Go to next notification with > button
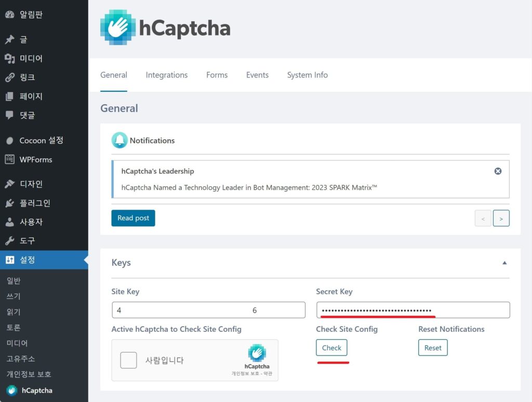This screenshot has height=402, width=532. [501, 219]
